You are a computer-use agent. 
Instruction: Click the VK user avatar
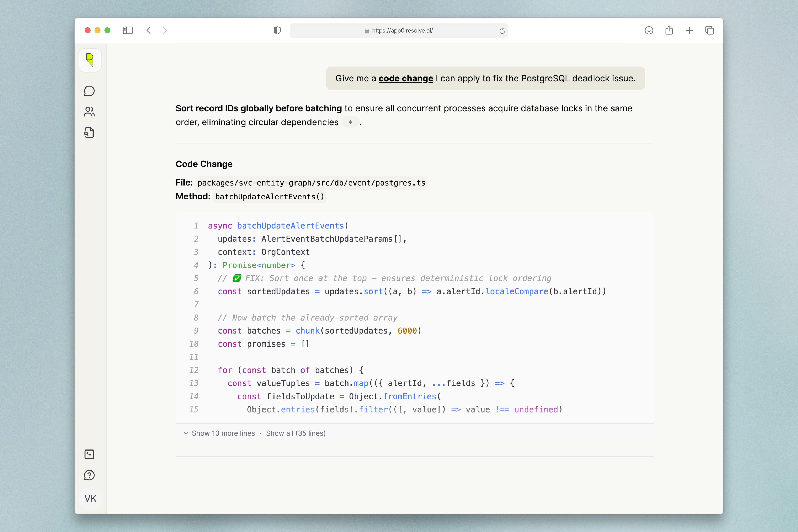[90, 498]
